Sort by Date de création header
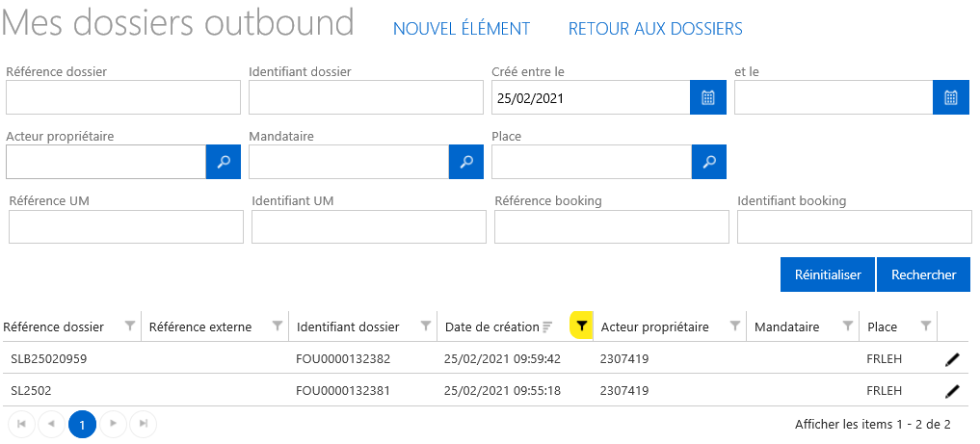This screenshot has width=980, height=444. [x=491, y=326]
